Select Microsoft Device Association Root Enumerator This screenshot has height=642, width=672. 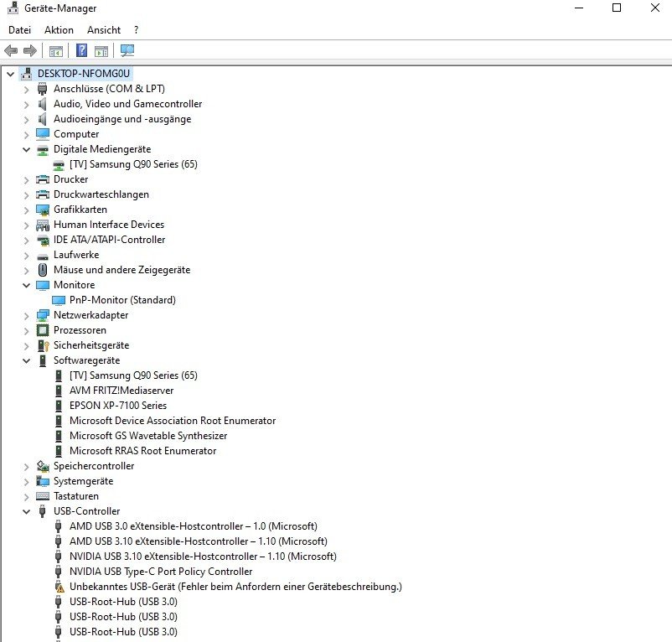[173, 421]
